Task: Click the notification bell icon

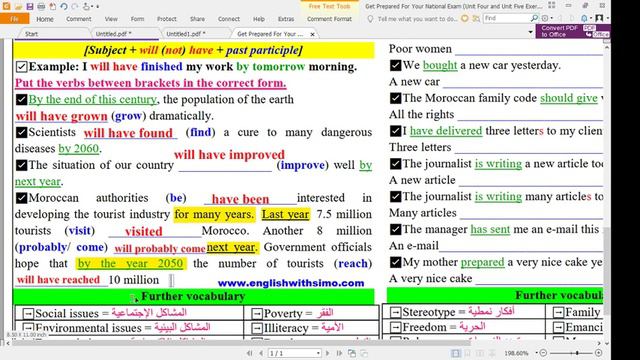Action: click(x=584, y=18)
